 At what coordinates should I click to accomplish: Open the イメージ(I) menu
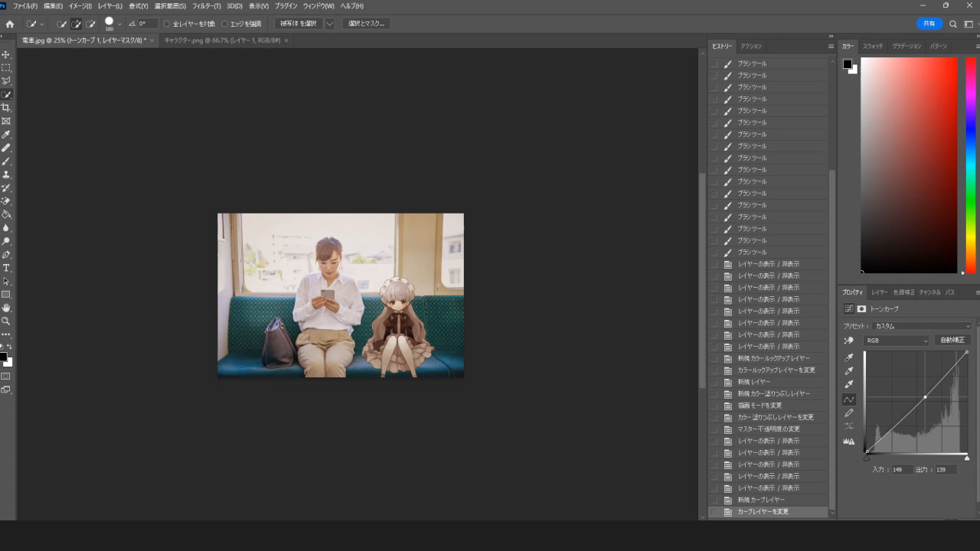[x=80, y=5]
